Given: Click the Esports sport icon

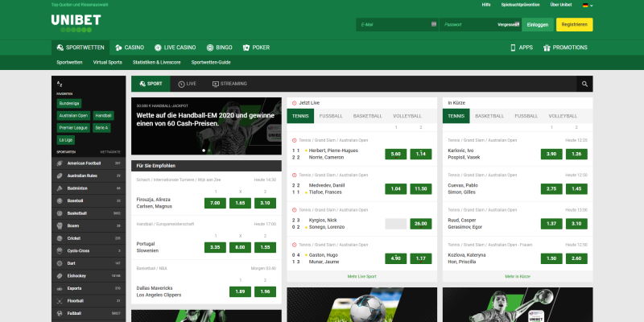Looking at the screenshot, I should tap(60, 288).
